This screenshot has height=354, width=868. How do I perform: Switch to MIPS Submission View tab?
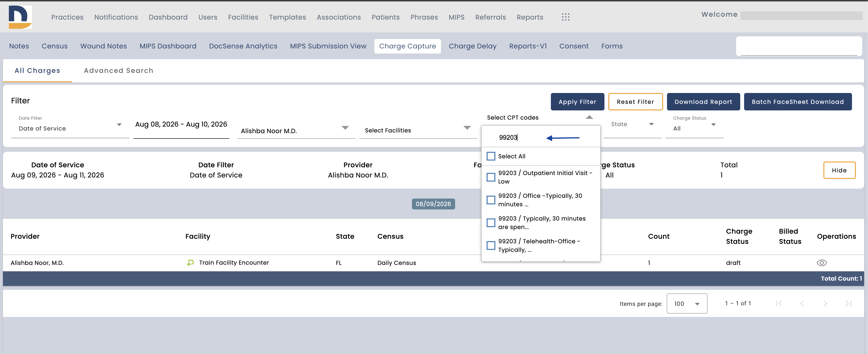(x=328, y=46)
